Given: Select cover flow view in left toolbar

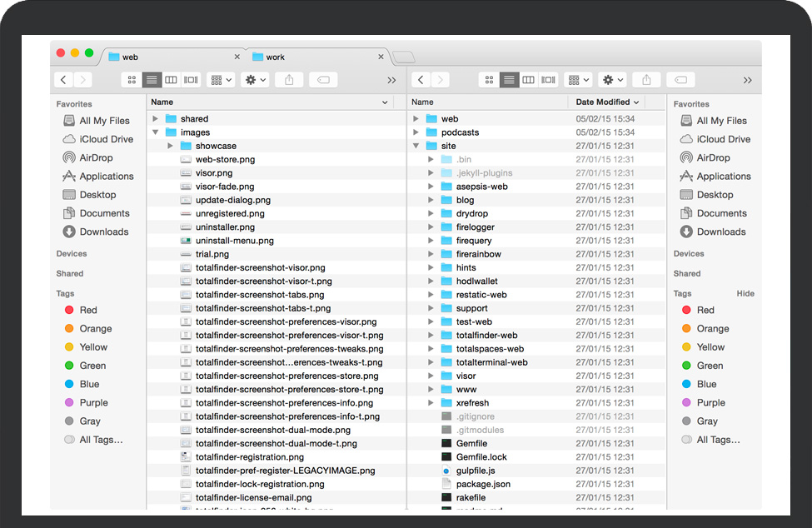Looking at the screenshot, I should tap(191, 80).
